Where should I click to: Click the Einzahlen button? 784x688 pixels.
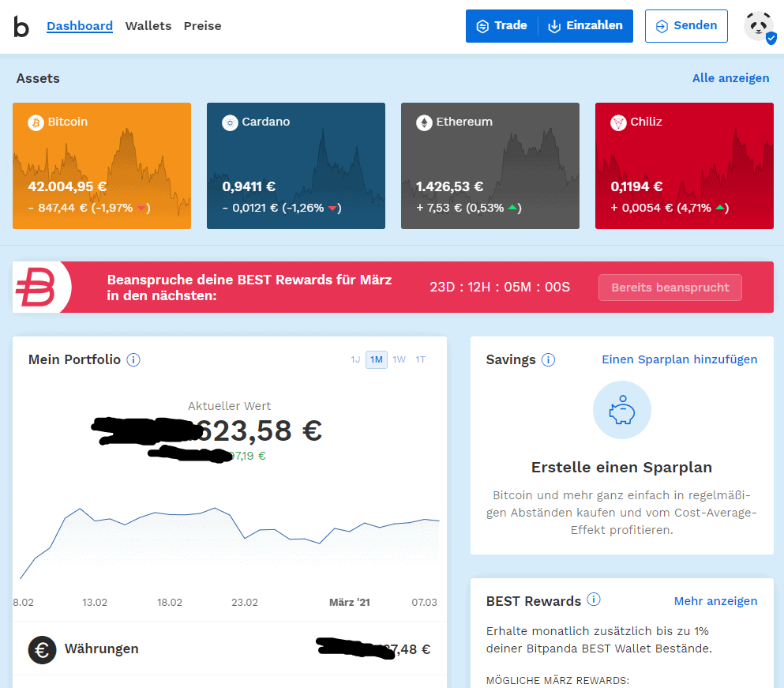coord(586,25)
